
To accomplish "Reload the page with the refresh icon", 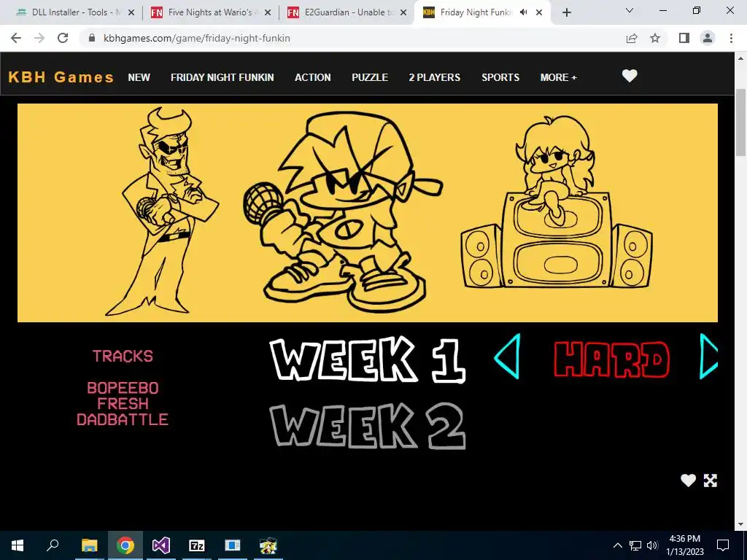I will (63, 38).
